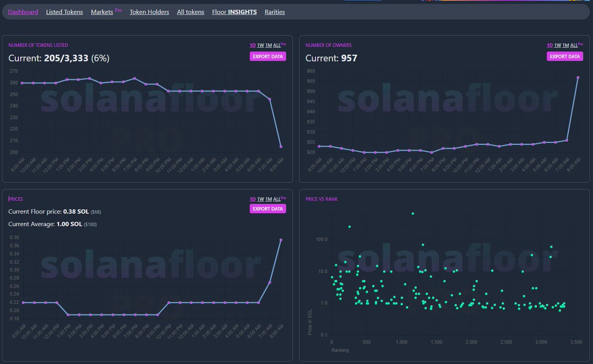The image size is (593, 364).
Task: Open the Markets Pro tab
Action: click(x=106, y=11)
